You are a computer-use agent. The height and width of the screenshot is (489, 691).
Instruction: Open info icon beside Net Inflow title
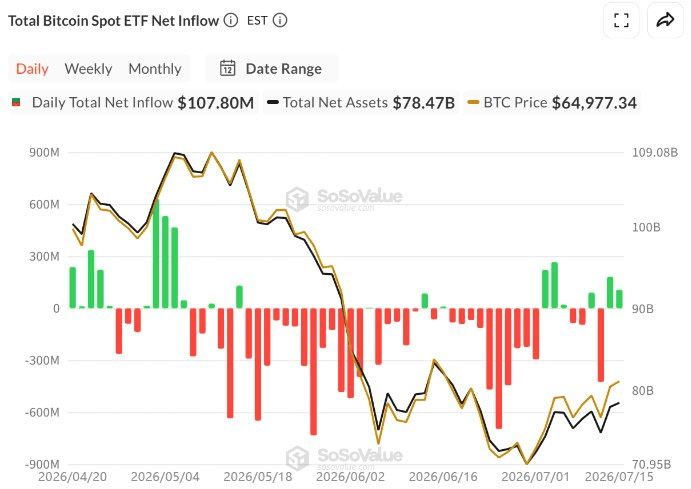click(x=230, y=20)
